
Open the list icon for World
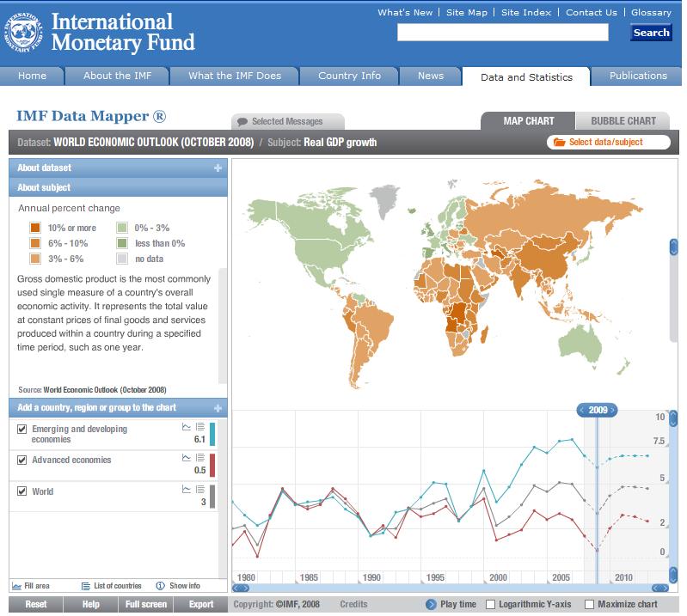200,489
